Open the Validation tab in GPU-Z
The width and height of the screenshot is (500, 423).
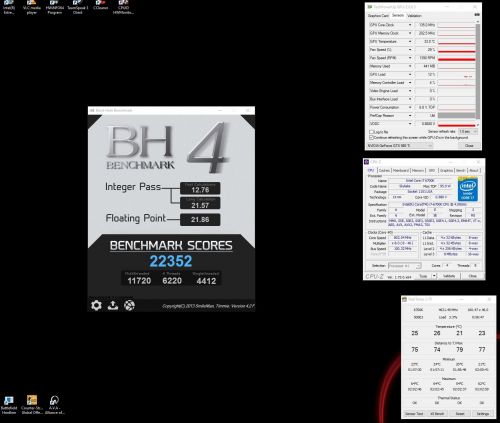[x=414, y=16]
